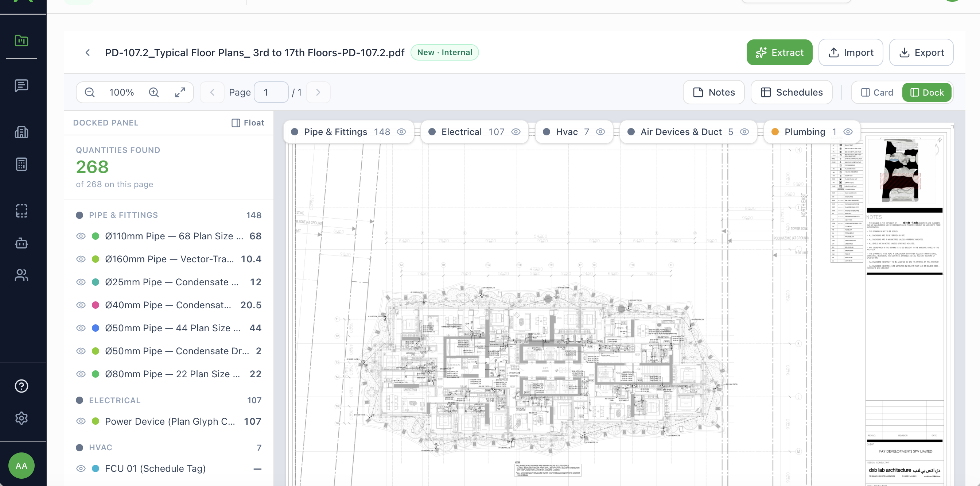Viewport: 980px width, 486px height.
Task: Switch to Card view
Action: tap(876, 92)
